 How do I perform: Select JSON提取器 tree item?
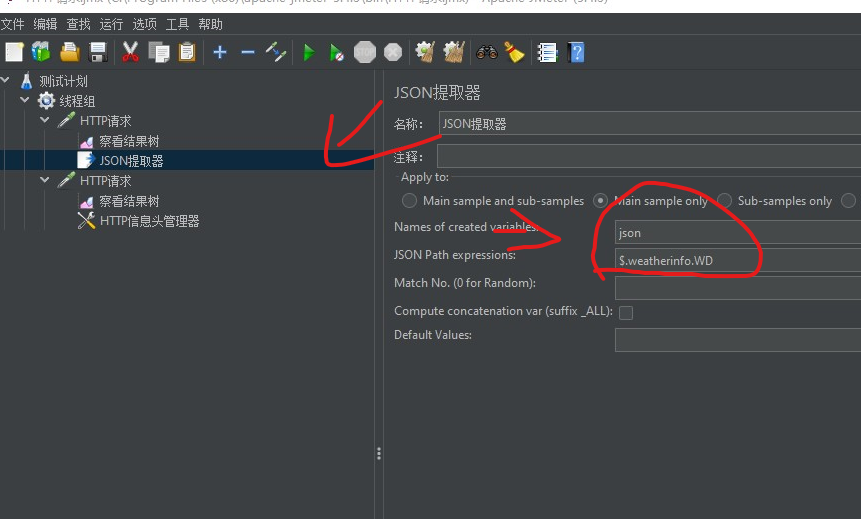point(131,161)
